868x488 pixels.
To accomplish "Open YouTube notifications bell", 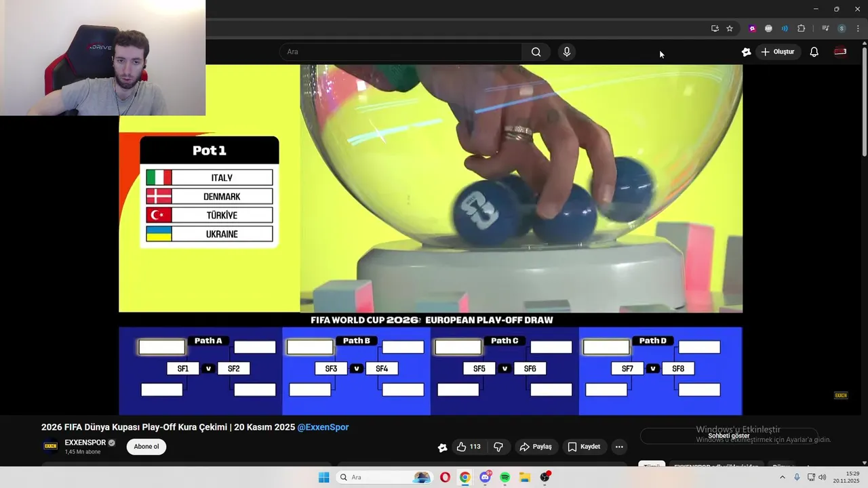I will pos(814,52).
